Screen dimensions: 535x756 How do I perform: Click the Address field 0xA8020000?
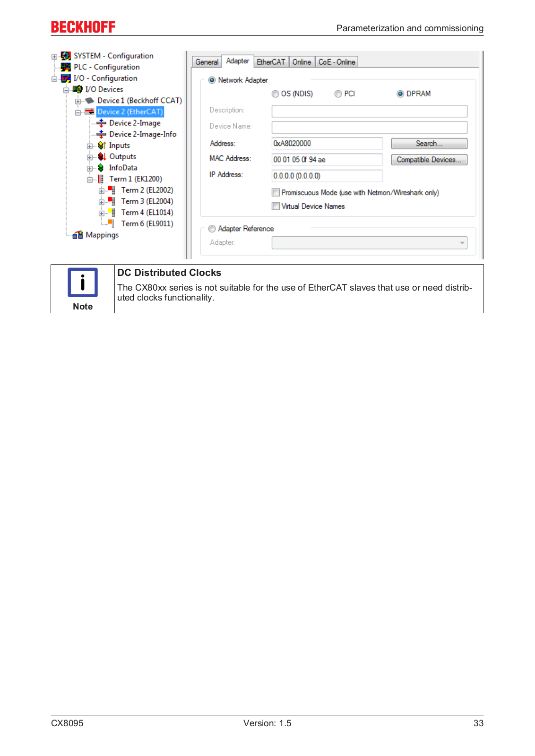pos(327,144)
